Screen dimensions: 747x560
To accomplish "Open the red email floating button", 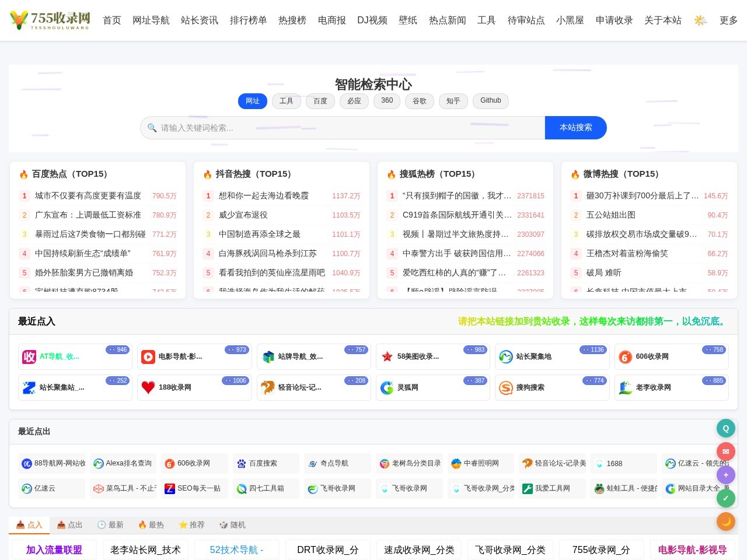I will coord(726,452).
